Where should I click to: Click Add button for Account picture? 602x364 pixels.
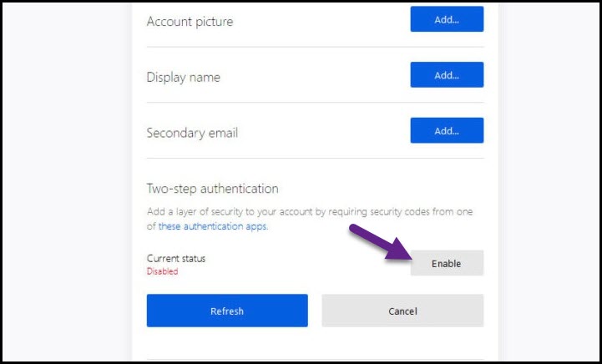point(447,19)
